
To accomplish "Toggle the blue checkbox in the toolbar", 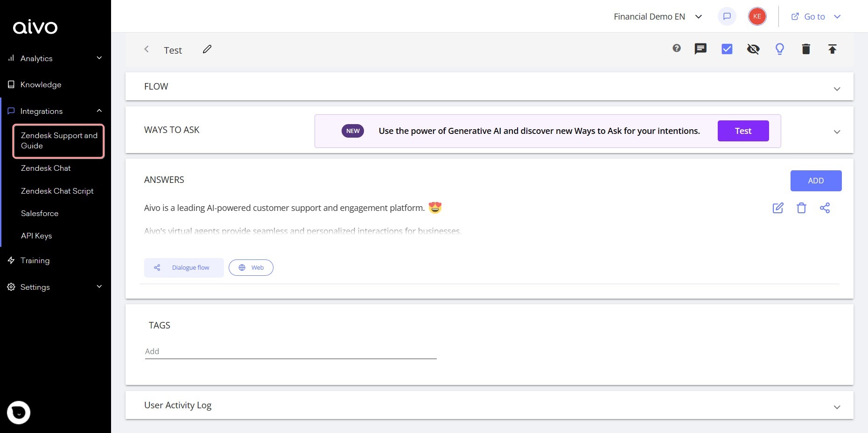I will coord(727,49).
